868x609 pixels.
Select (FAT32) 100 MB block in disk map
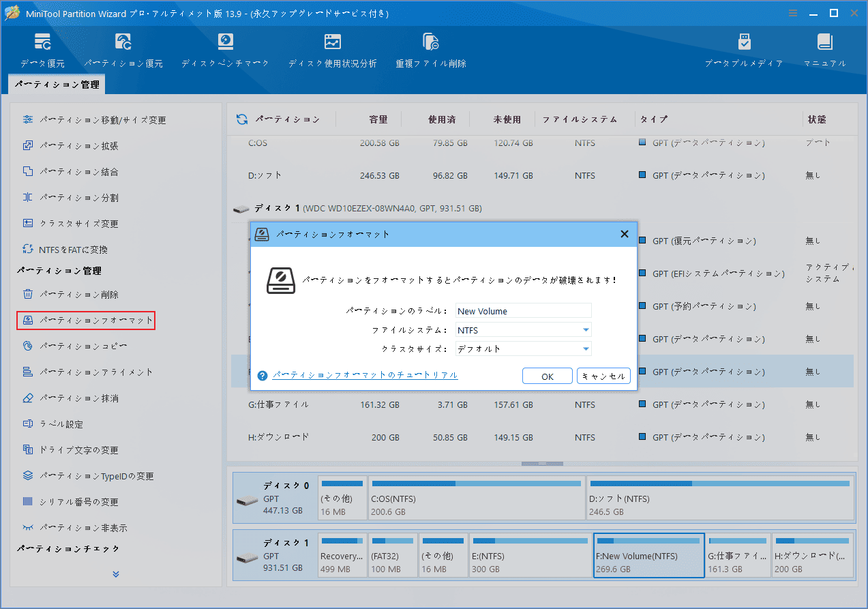point(393,555)
